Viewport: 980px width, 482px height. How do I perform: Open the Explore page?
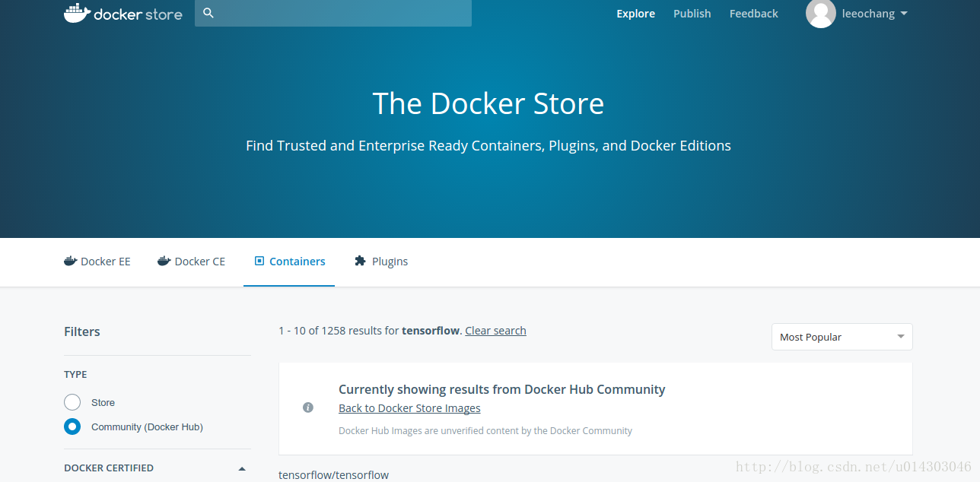point(635,14)
